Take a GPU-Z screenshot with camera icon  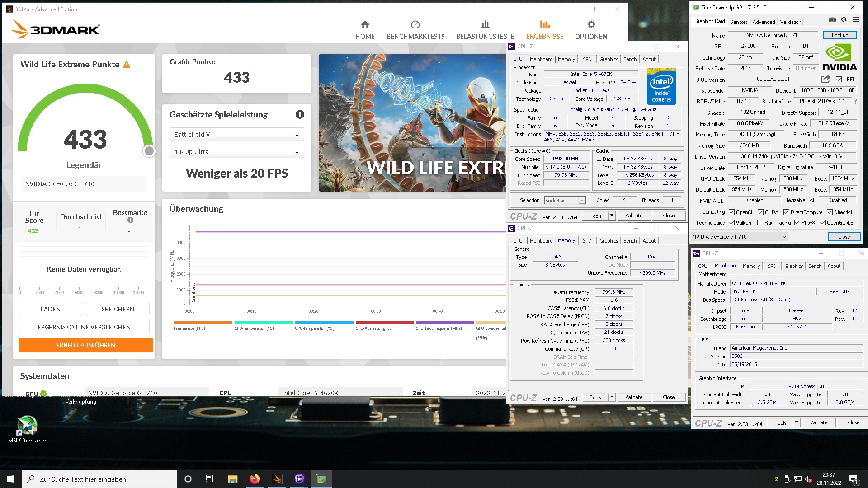tap(832, 20)
